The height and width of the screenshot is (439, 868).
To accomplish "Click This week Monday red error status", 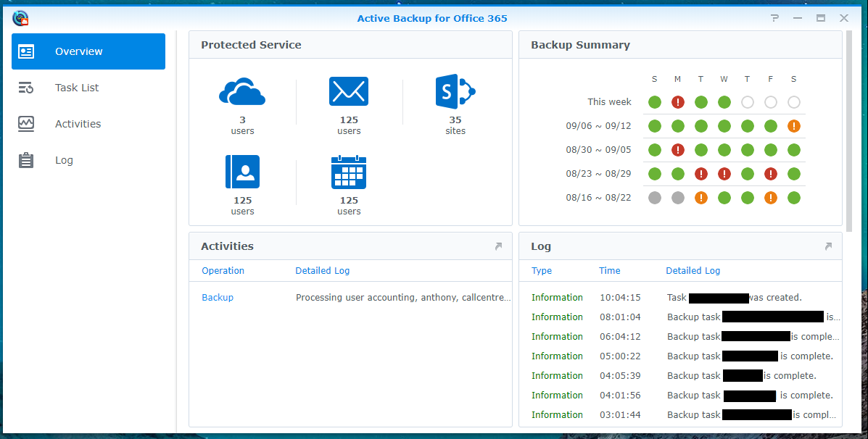I will (x=677, y=102).
